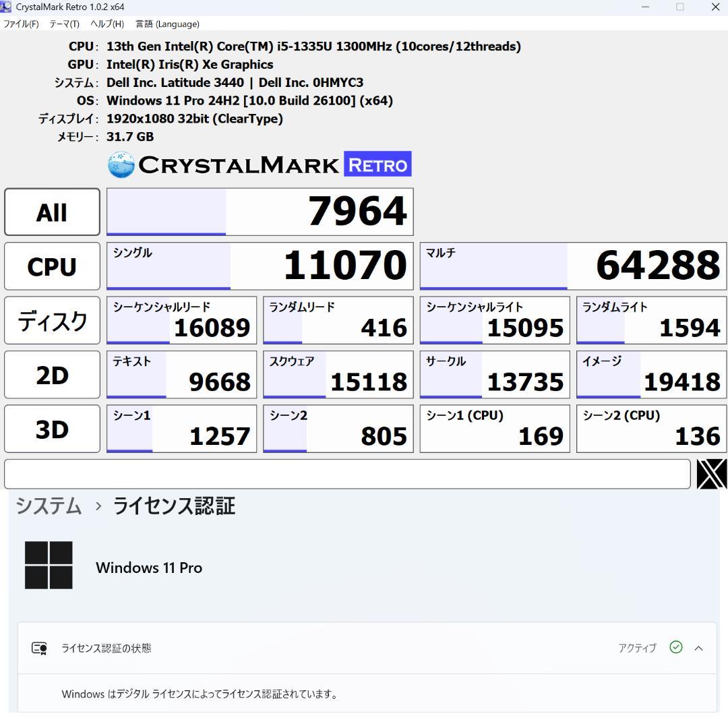This screenshot has height=728, width=728.
Task: Click the license certificate icon
Action: [40, 648]
